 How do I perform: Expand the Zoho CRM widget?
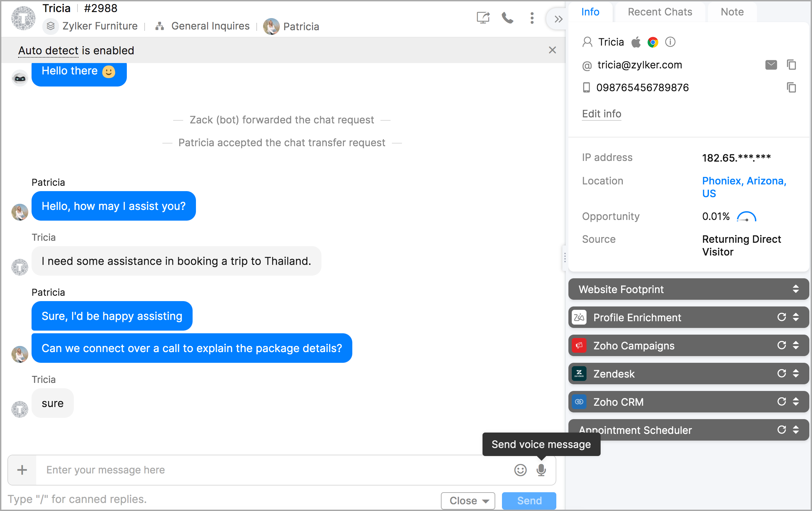[796, 402]
